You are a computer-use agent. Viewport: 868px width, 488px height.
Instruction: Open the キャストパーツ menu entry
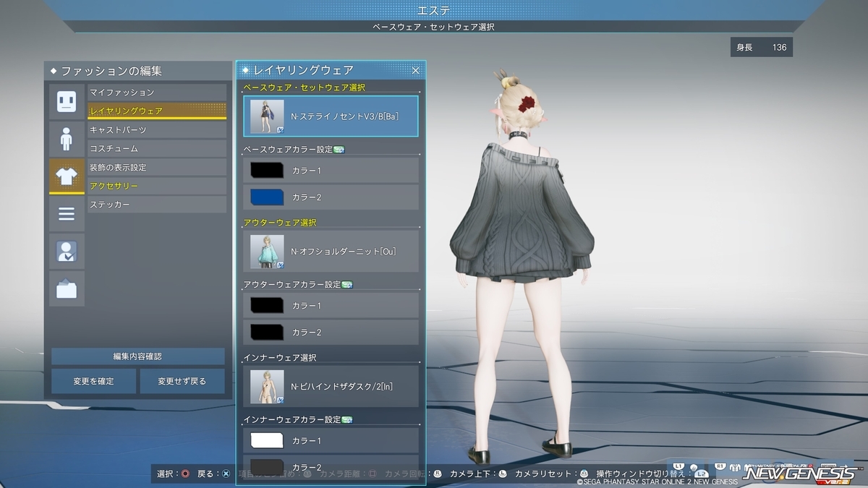pos(157,130)
